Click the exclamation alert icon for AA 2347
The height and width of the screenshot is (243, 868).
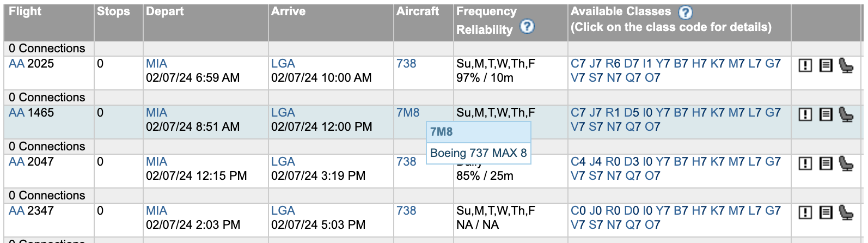tap(805, 212)
